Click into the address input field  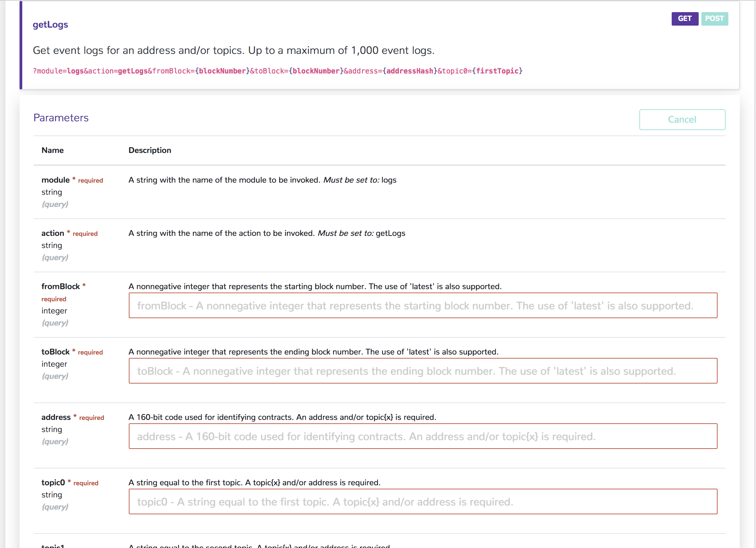[423, 436]
